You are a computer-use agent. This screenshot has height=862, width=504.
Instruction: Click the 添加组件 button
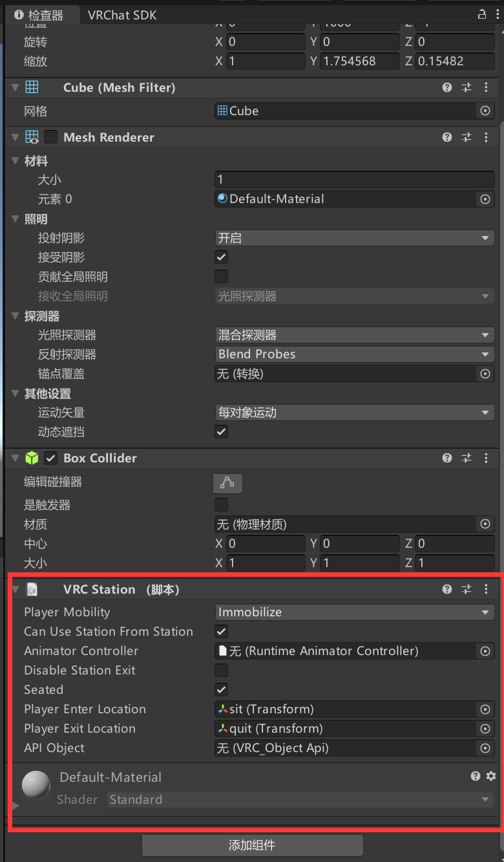coord(251,845)
